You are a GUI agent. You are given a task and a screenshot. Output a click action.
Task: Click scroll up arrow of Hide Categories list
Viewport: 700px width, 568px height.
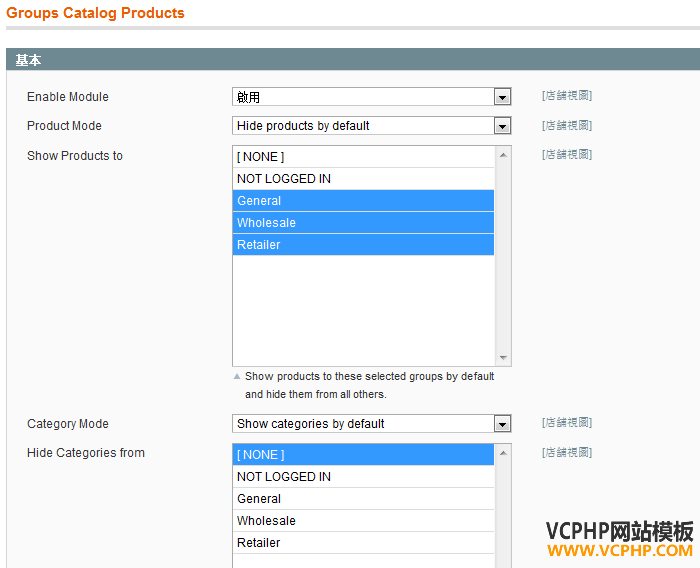click(503, 453)
